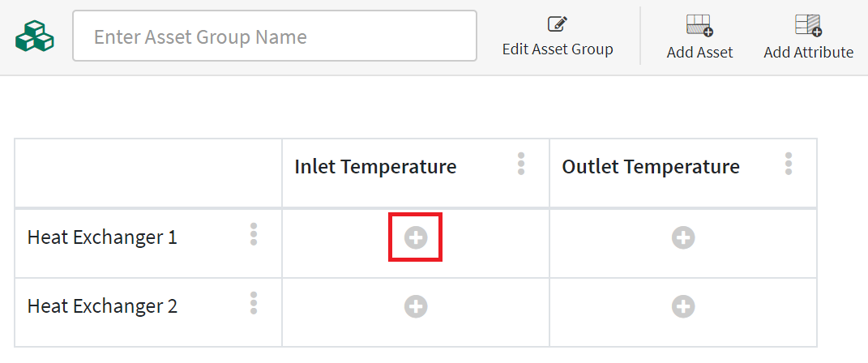Add Inlet Temperature for Heat Exchanger 2

pyautogui.click(x=416, y=306)
